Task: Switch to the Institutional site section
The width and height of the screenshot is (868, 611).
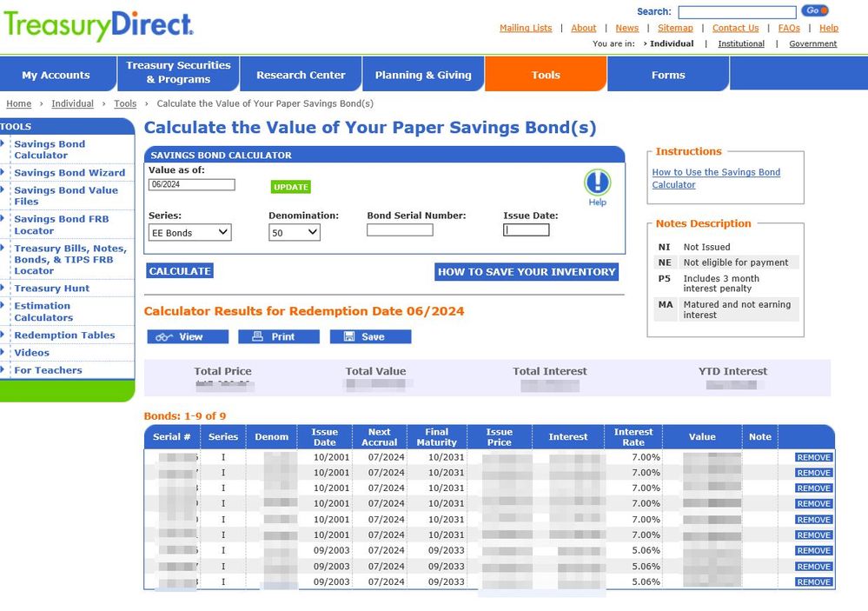Action: point(741,43)
